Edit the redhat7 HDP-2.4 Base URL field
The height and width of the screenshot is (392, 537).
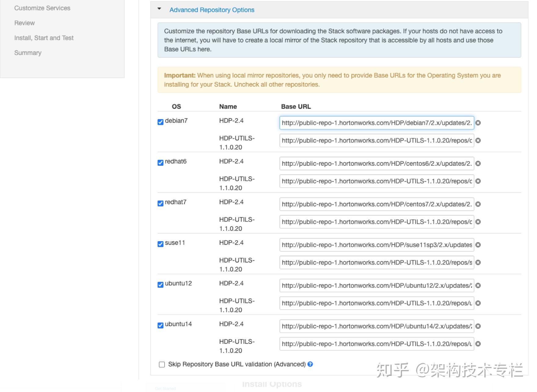376,204
